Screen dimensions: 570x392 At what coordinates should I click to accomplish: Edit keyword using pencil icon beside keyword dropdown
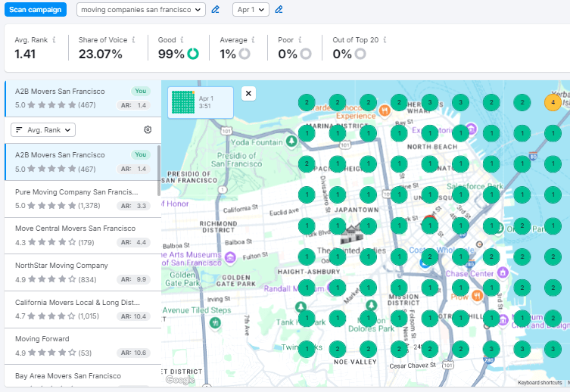click(215, 10)
